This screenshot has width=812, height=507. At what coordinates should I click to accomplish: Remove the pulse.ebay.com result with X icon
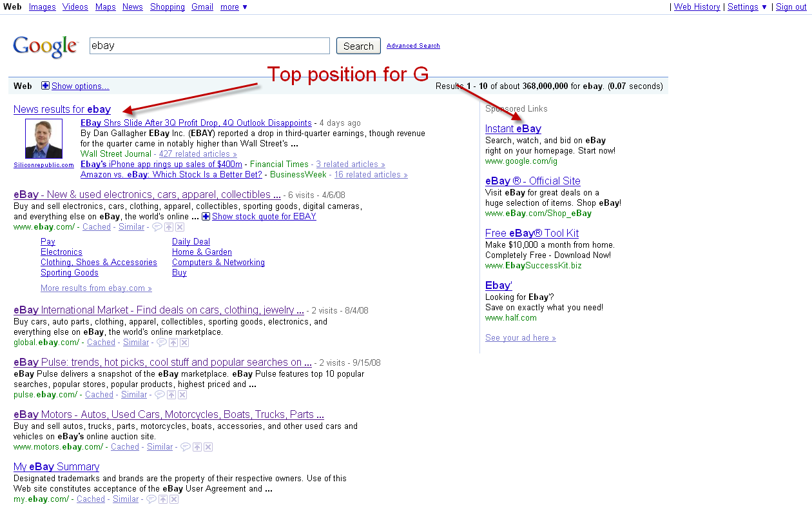(182, 395)
